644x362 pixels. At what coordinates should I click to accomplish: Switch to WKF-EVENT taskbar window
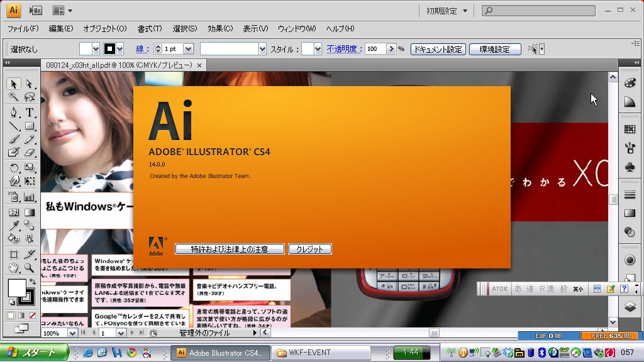pyautogui.click(x=321, y=353)
